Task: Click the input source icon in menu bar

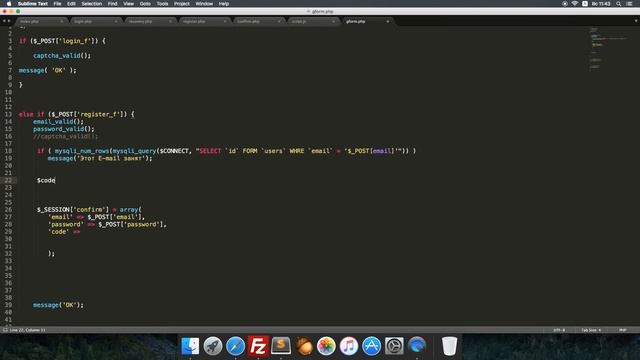Action: pos(585,4)
